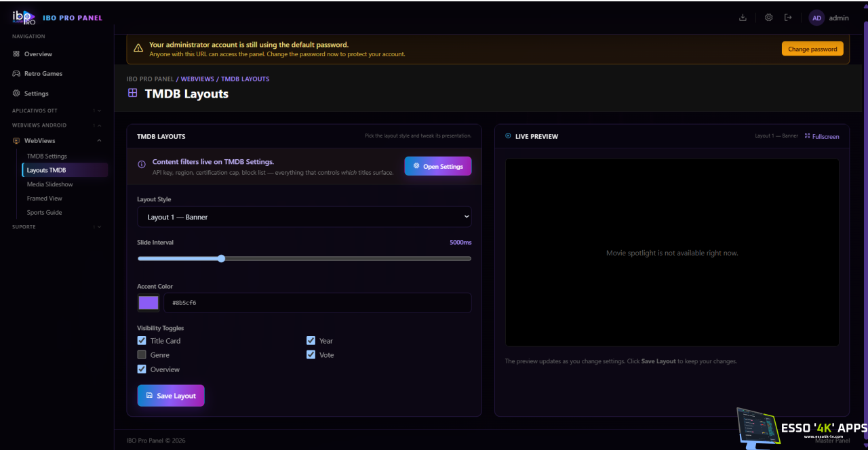This screenshot has width=868, height=450.
Task: Uncheck the Overview visibility checkbox
Action: [x=142, y=369]
